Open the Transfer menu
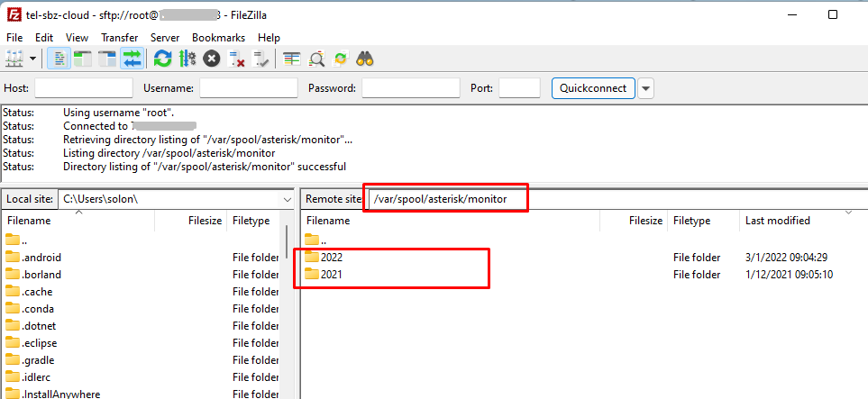The image size is (868, 399). click(x=119, y=38)
